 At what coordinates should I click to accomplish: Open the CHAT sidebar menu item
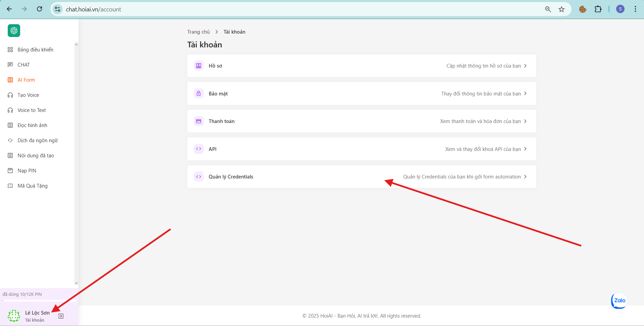pos(24,65)
